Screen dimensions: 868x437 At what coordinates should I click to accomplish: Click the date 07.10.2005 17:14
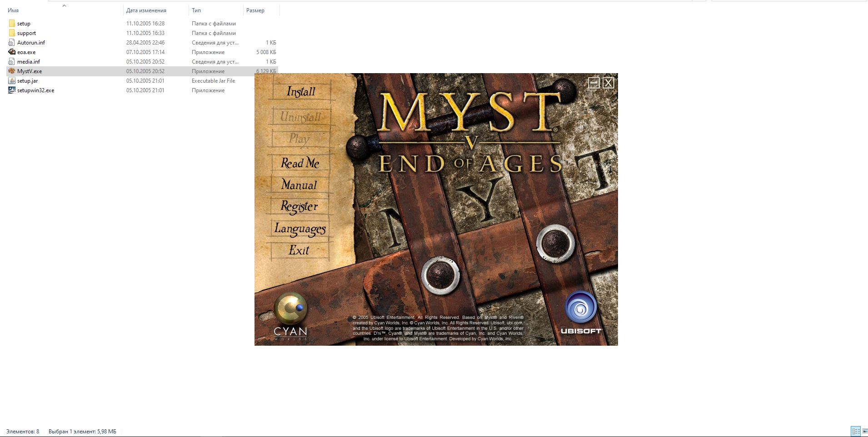pos(145,52)
